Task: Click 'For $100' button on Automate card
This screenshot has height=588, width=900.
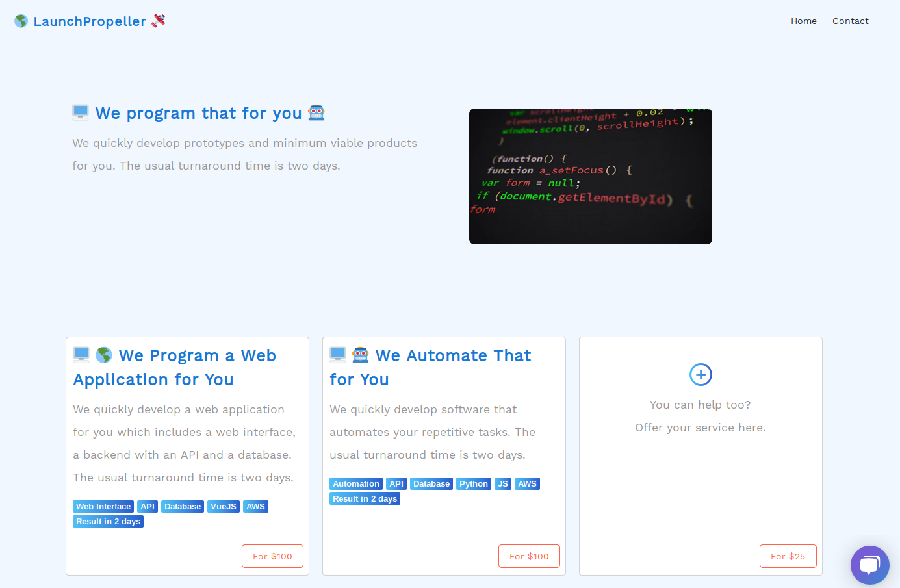Action: click(x=529, y=556)
